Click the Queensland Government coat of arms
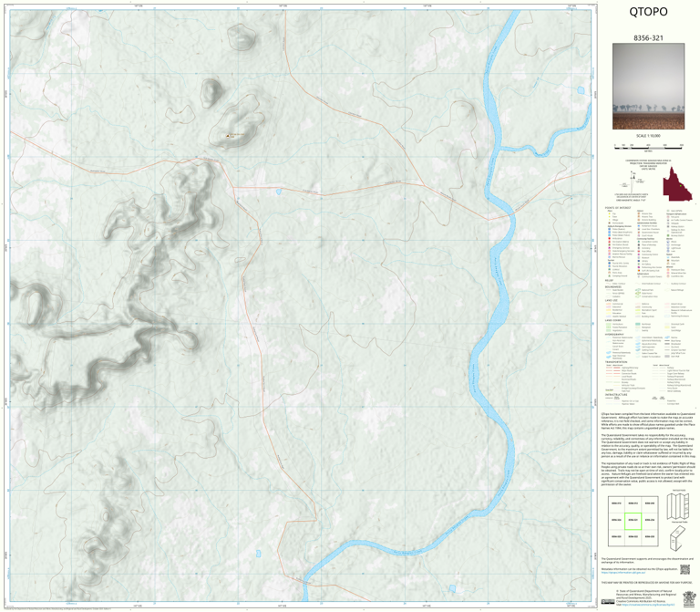The image size is (700, 612). tap(689, 597)
